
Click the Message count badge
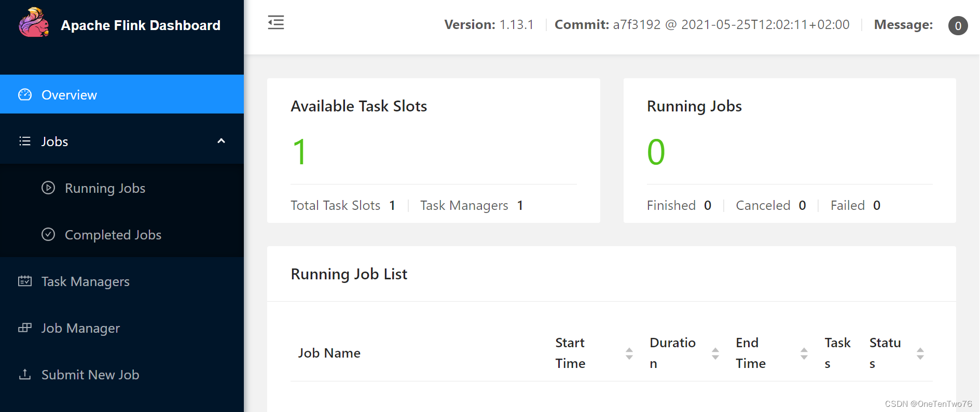tap(958, 25)
